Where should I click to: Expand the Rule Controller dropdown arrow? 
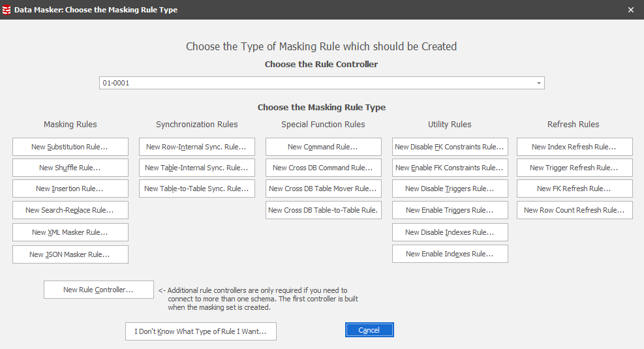(x=538, y=83)
